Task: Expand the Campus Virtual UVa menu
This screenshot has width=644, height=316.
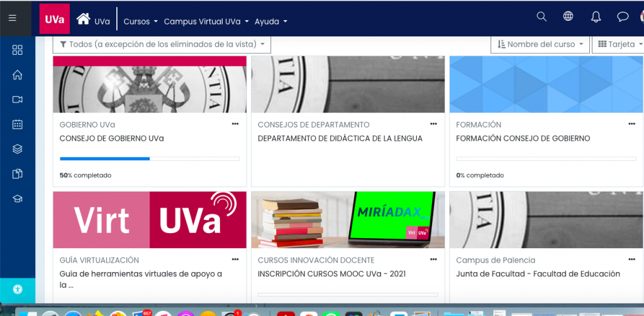Action: point(206,22)
